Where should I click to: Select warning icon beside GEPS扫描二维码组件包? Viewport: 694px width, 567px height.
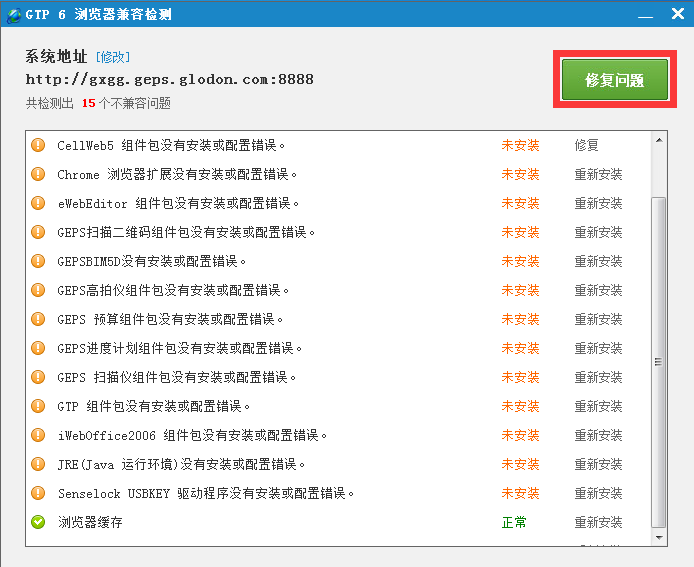tap(38, 232)
